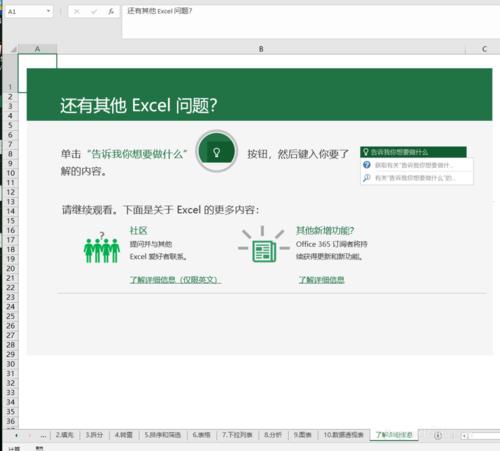This screenshot has width=500, height=451.
Task: Open the 告诉我你想要做什么 search box
Action: point(413,152)
